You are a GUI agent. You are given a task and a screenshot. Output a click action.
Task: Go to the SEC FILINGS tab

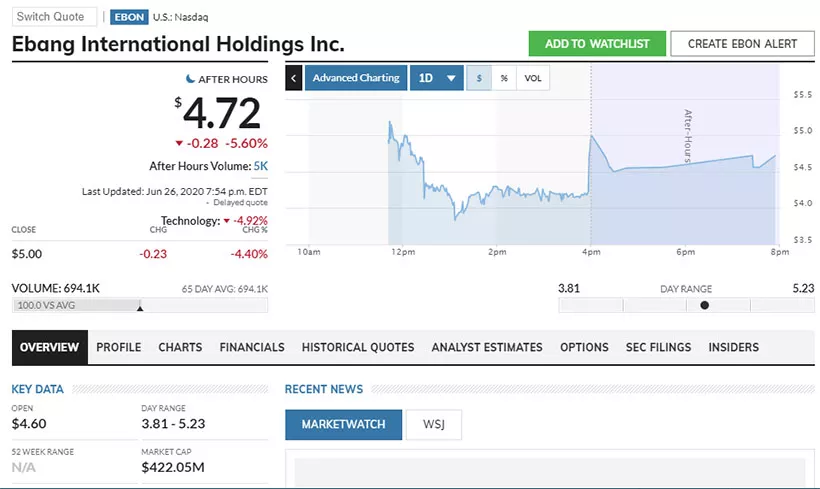[x=658, y=347]
